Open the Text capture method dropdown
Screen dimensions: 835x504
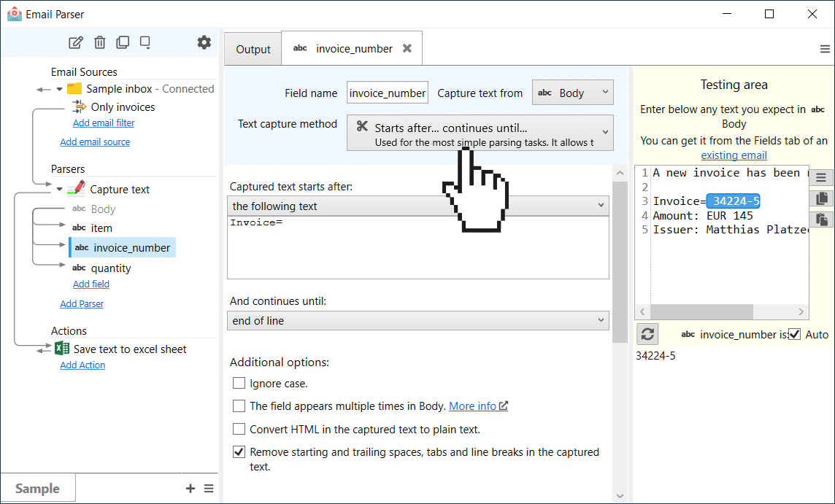tap(480, 133)
